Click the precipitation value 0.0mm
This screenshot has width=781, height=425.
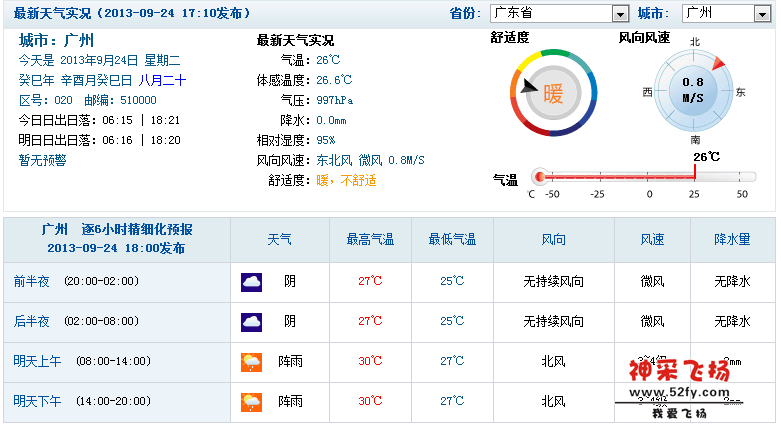(x=331, y=120)
